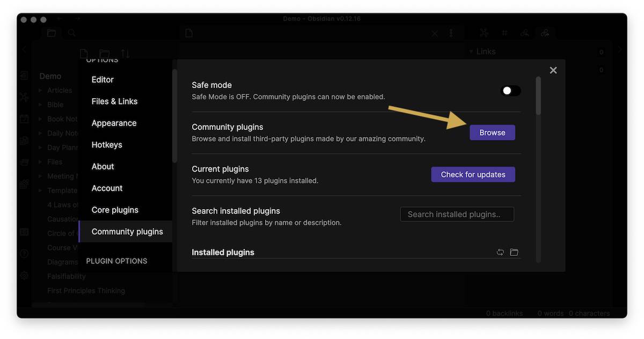Click the daily note calendar ribbon icon

(x=24, y=119)
